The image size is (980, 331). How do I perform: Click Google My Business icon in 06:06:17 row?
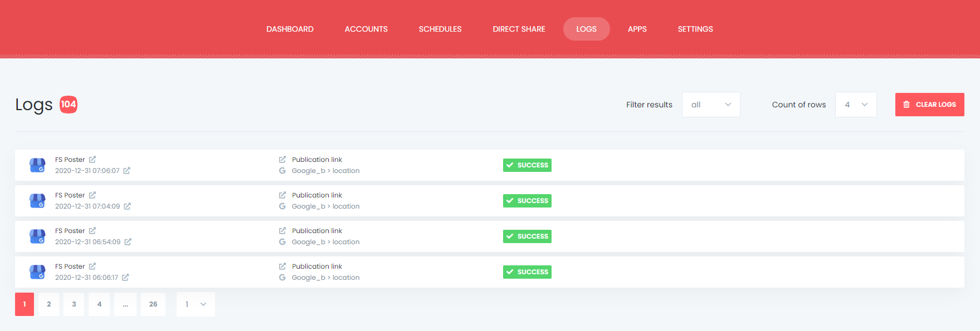coord(37,272)
